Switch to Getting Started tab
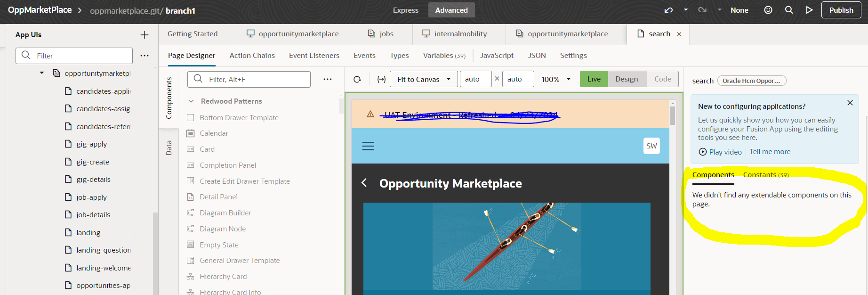 click(x=193, y=34)
